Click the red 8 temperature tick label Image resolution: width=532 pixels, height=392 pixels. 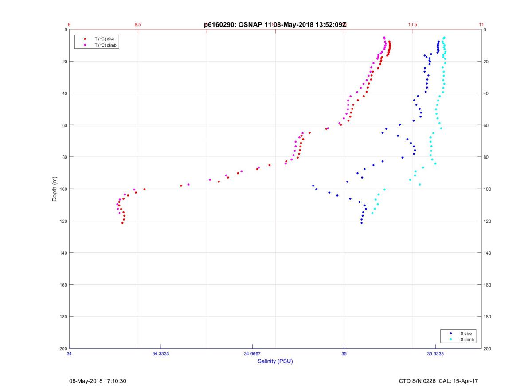(x=69, y=25)
